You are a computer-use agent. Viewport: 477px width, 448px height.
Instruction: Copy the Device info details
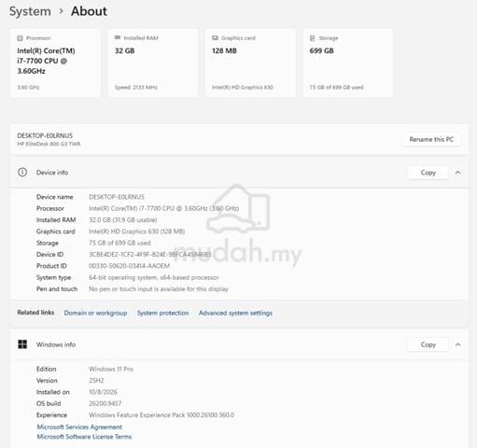(x=428, y=173)
